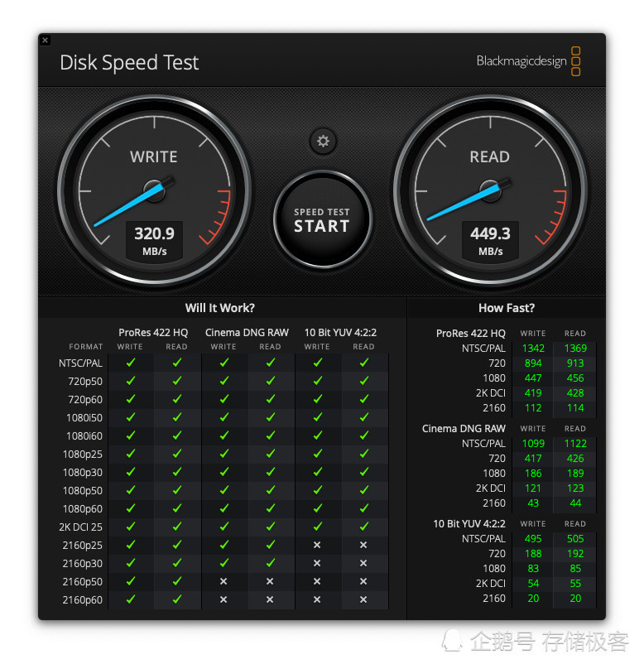This screenshot has width=644, height=664.
Task: Close the Disk Speed Test window
Action: 46,41
